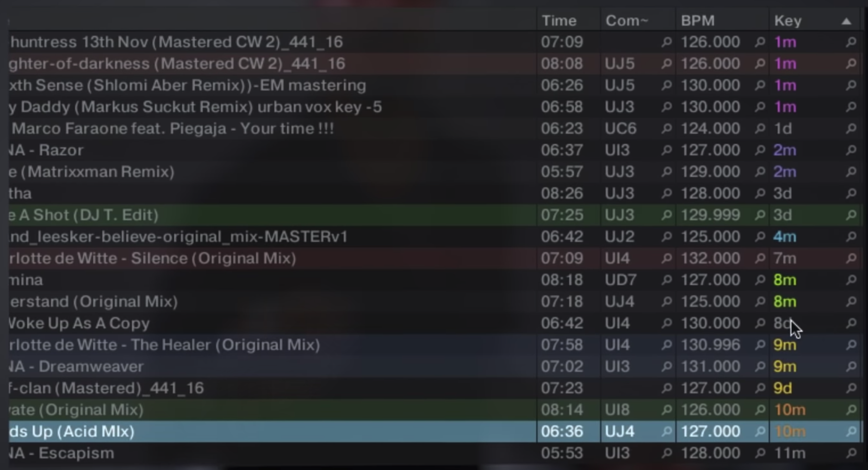The height and width of the screenshot is (470, 868).
Task: Click Key search icon in selected Acid Mix row
Action: point(850,432)
